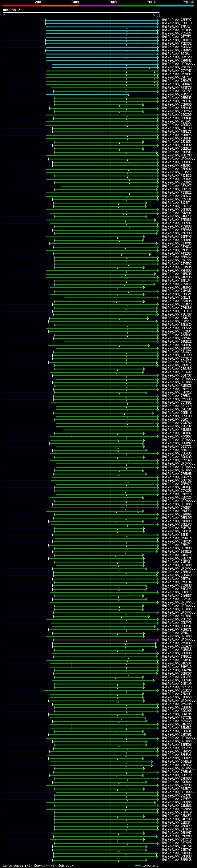
Task: Select the UniRef100_A9SF76 label
Action: [176, 88]
